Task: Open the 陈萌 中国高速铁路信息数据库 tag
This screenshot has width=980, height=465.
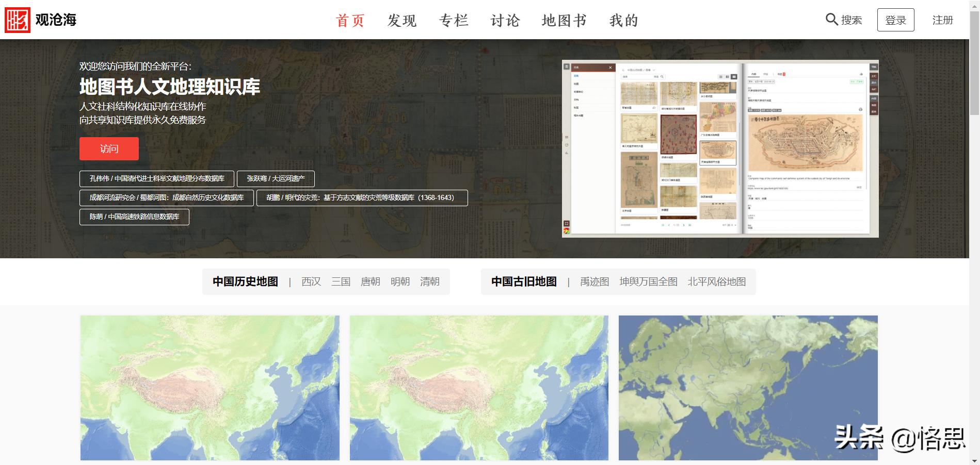Action: tap(134, 217)
